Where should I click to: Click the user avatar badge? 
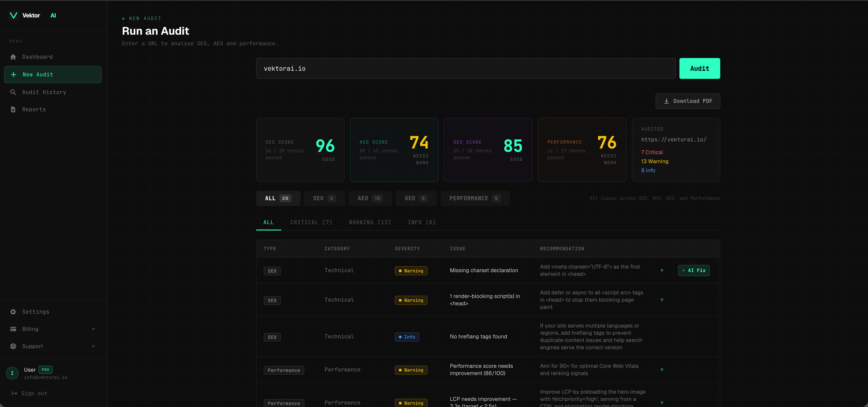tap(12, 373)
